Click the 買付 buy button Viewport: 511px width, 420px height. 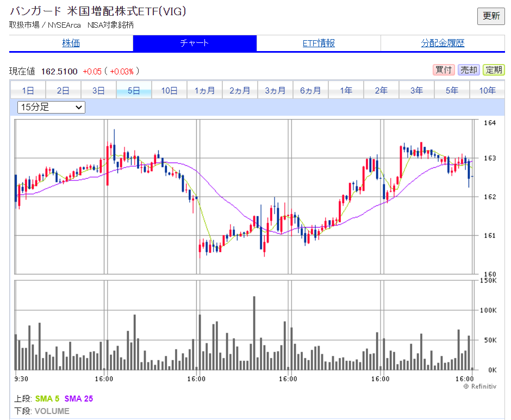pos(444,70)
